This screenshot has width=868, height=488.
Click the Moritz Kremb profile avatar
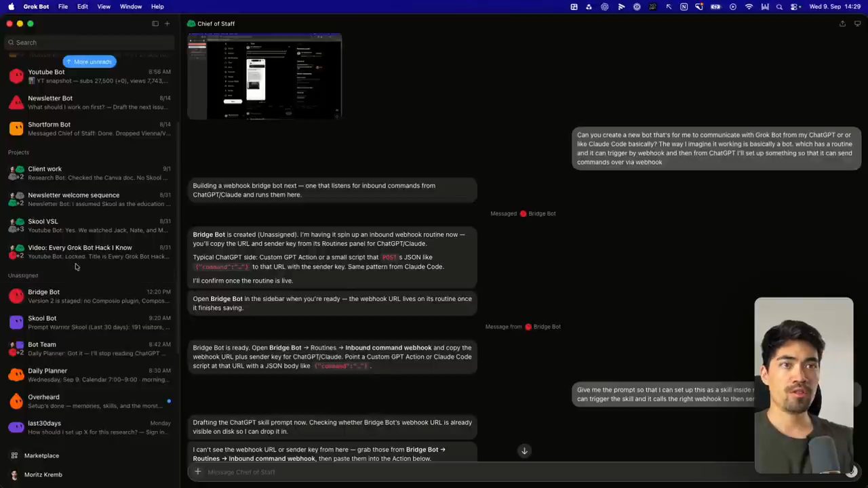[14, 474]
